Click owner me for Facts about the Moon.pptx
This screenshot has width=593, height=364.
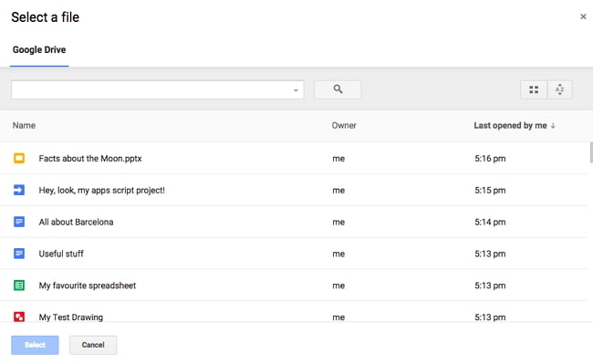(338, 159)
